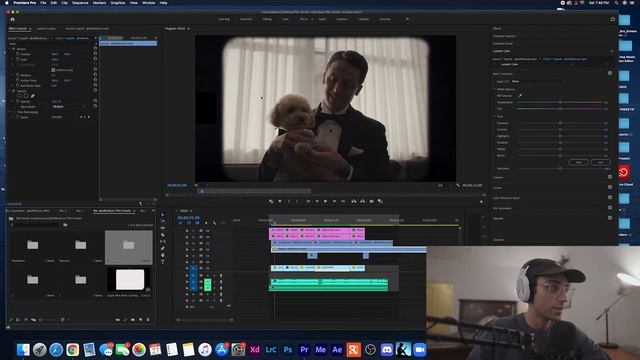The width and height of the screenshot is (640, 360).
Task: Click the Creative section heading in Lumetri
Action: click(x=498, y=177)
